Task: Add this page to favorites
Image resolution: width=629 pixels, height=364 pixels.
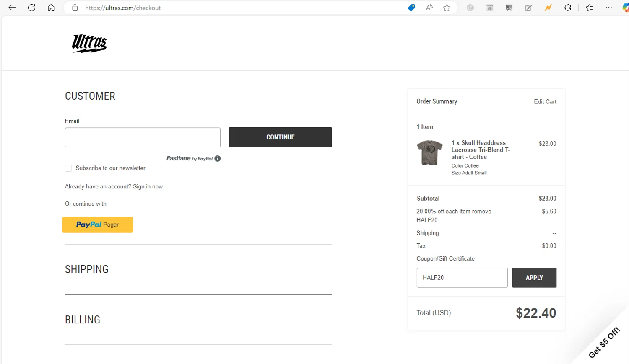Action: [x=447, y=8]
